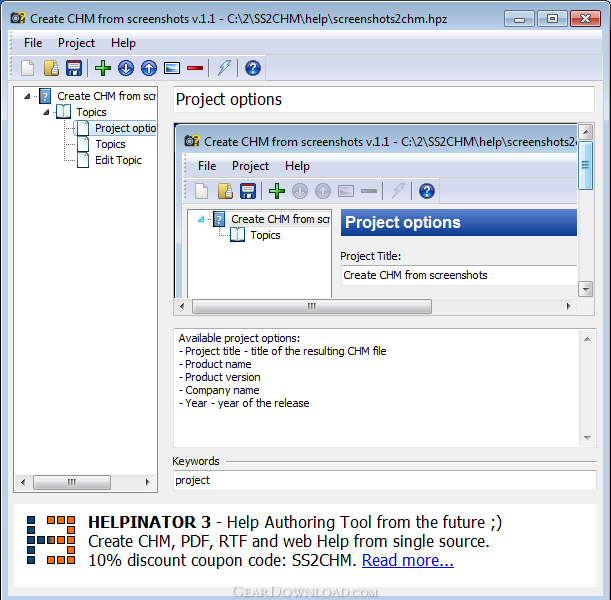Click screenshot vertical scrollbar down arrow
This screenshot has height=600, width=611.
tap(585, 289)
